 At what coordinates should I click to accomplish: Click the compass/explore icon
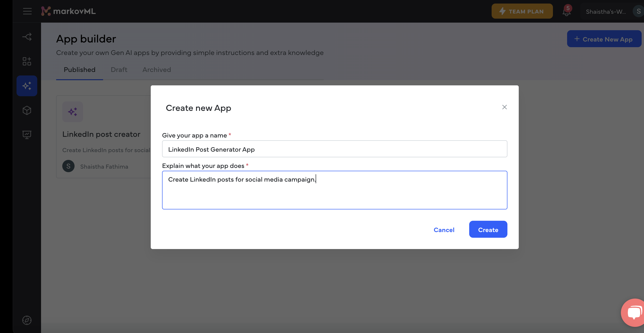pos(26,320)
